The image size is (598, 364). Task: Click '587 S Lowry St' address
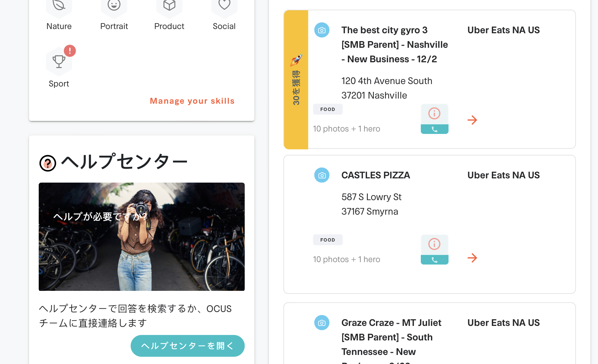(x=371, y=197)
